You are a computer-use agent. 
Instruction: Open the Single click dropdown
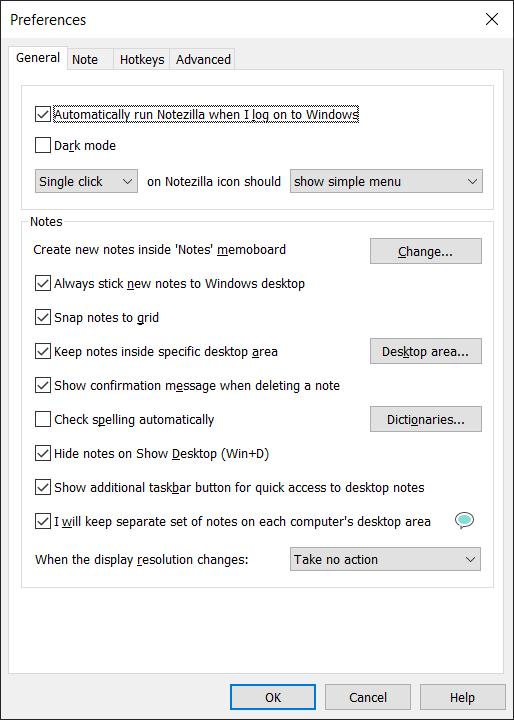tap(86, 181)
